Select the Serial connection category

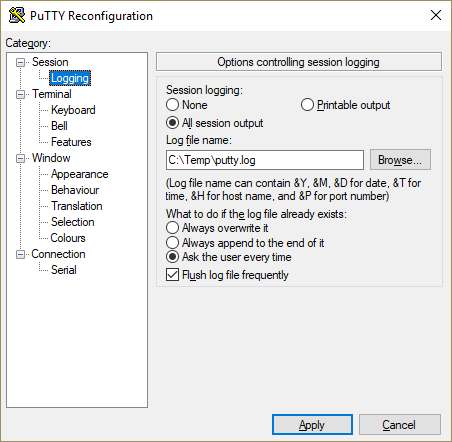[64, 270]
